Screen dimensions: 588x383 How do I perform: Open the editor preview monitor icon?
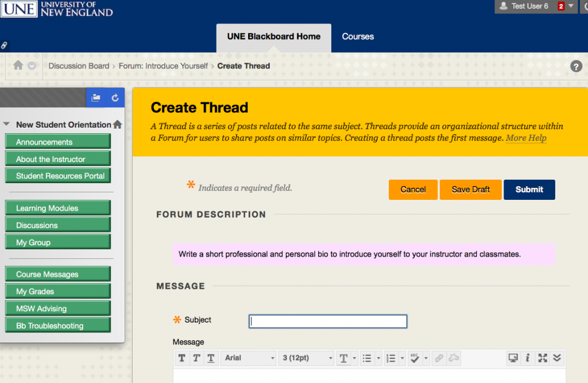(513, 358)
